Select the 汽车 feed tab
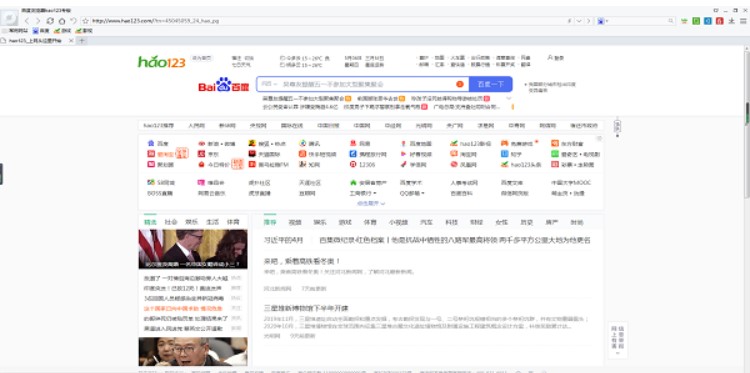This screenshot has height=373, width=750. [426, 222]
